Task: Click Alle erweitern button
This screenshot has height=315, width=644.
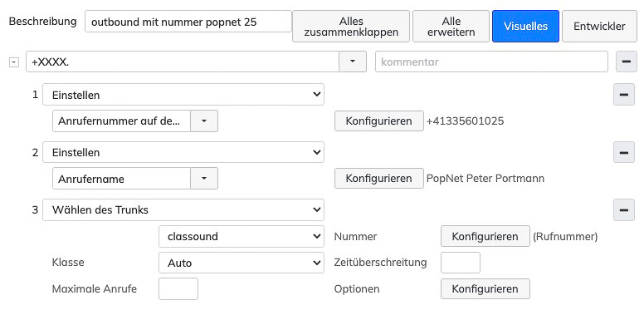Action: click(451, 27)
